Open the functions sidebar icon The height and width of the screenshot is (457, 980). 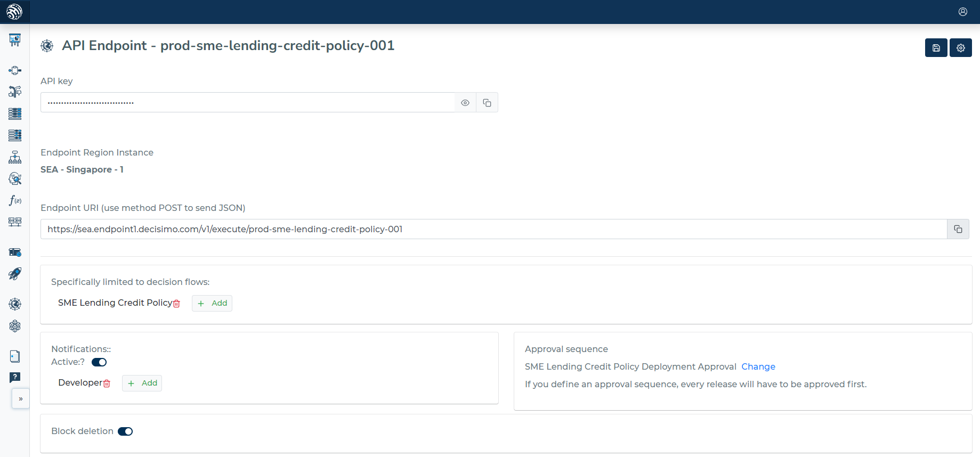[x=15, y=200]
